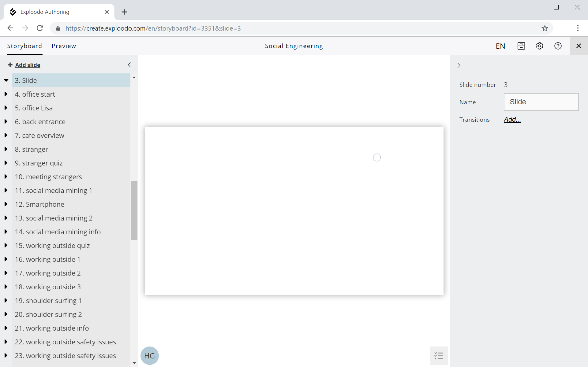
Task: Click the slide list scrollbar thumb
Action: [134, 210]
